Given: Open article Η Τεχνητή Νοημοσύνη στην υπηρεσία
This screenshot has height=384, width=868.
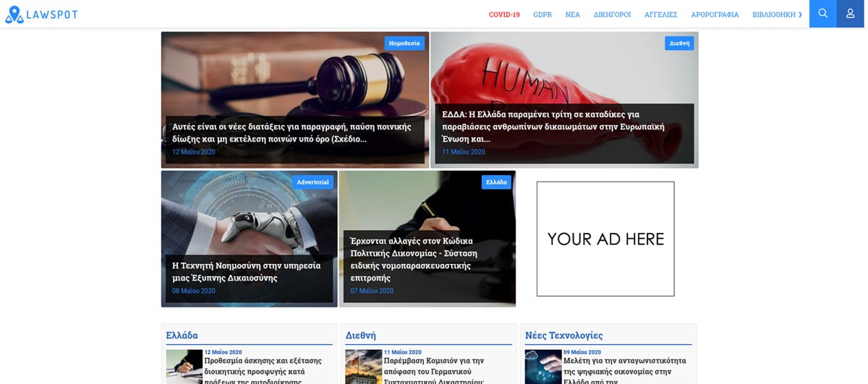Looking at the screenshot, I should 246,272.
